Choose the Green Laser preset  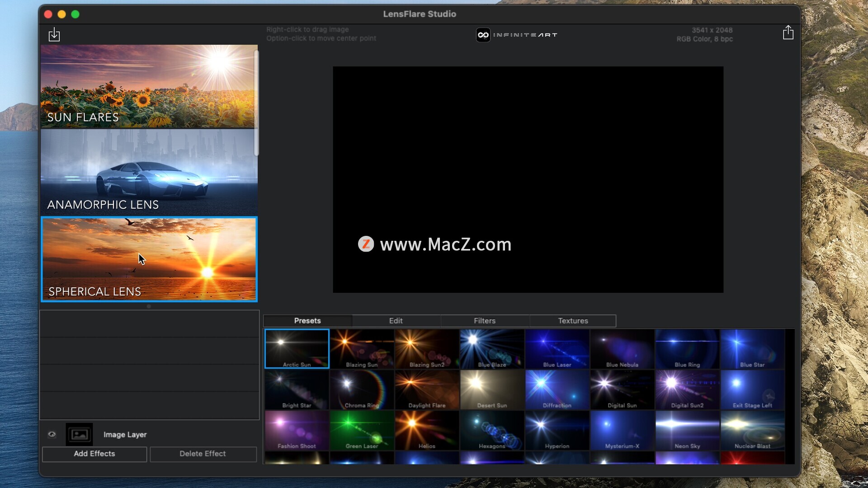coord(362,430)
